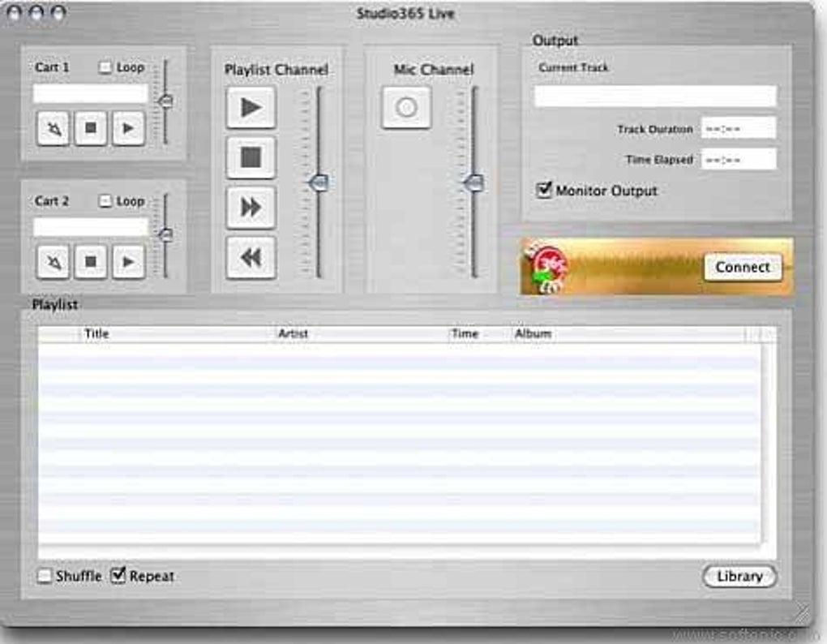Viewport: 827px width, 644px height.
Task: Click the Cart 1 track name field
Action: pos(91,93)
